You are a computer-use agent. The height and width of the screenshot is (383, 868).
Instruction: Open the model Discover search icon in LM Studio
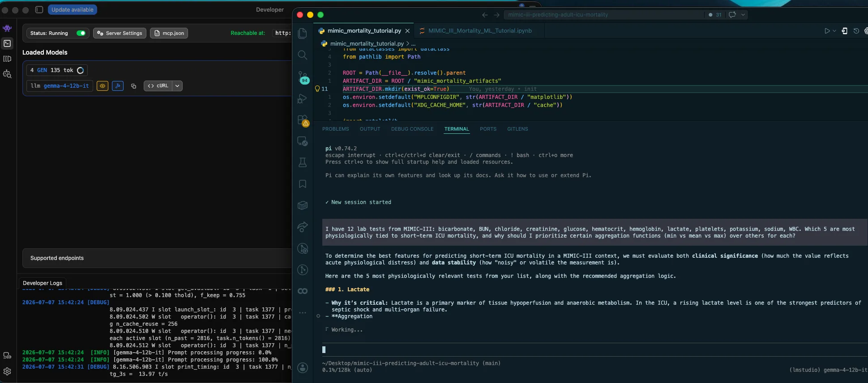7,74
